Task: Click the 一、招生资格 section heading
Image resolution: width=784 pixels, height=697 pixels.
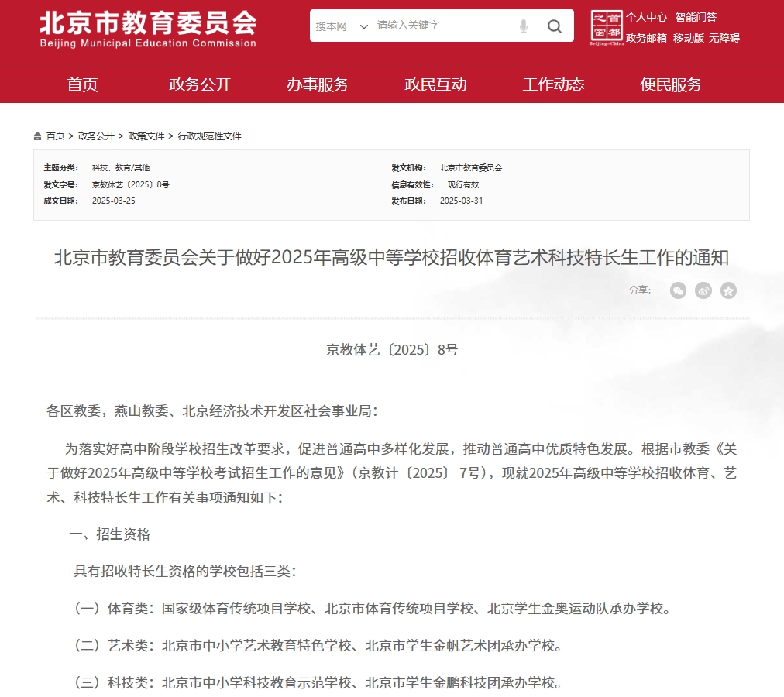Action: (x=109, y=534)
